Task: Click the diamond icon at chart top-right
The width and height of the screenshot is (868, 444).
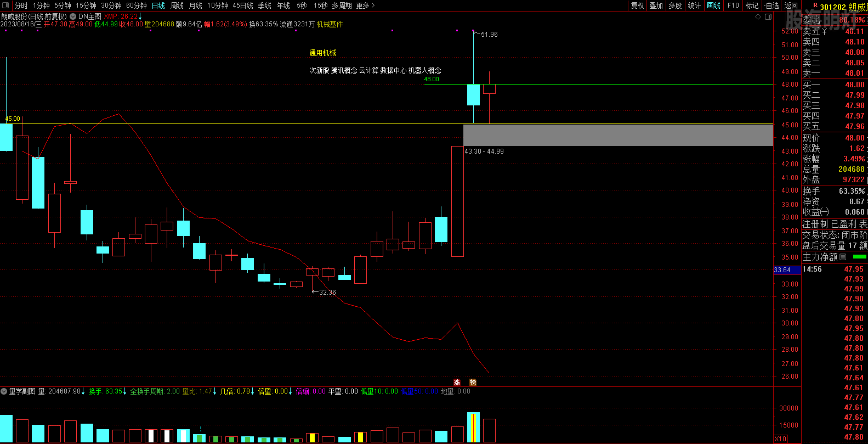Action: [x=758, y=17]
